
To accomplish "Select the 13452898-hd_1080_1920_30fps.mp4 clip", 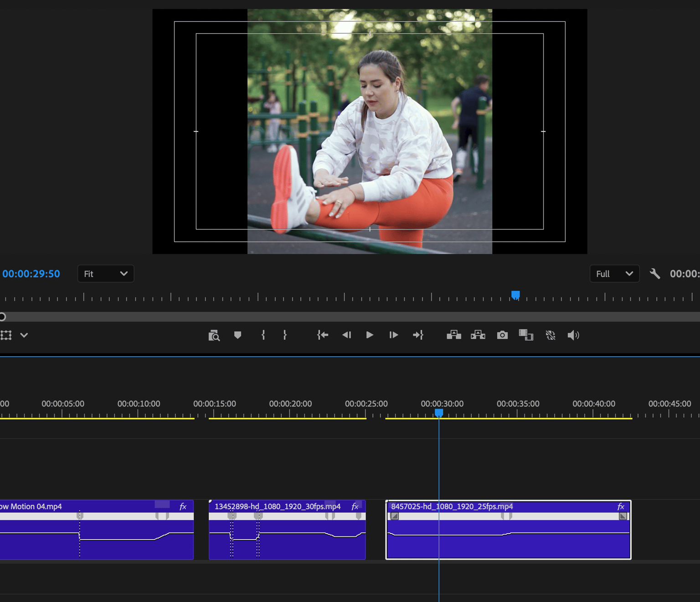I will 287,530.
